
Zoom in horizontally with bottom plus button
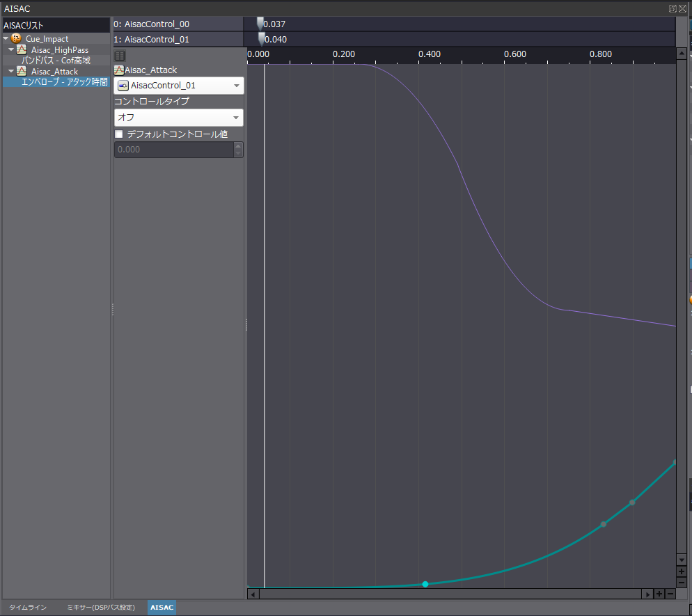(x=659, y=594)
